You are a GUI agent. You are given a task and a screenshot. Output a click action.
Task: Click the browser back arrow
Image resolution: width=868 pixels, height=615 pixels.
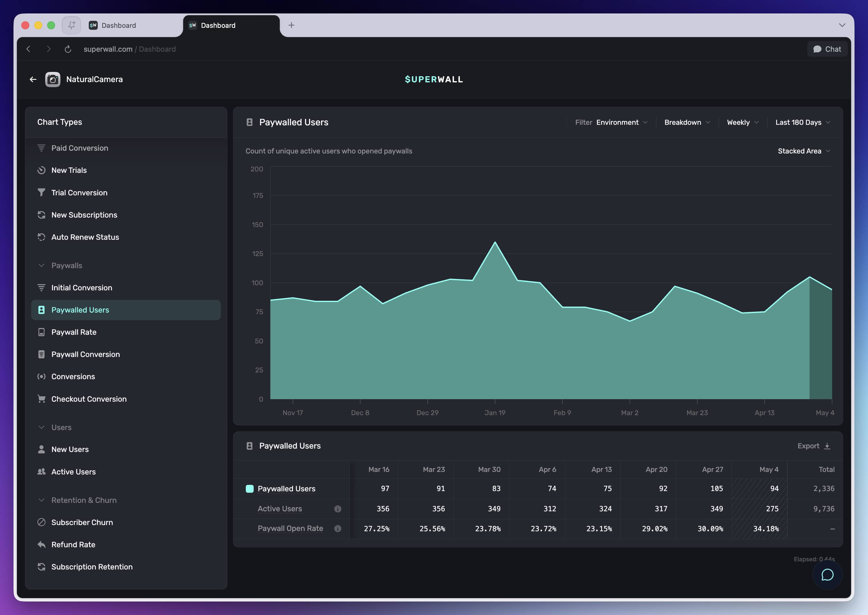28,49
